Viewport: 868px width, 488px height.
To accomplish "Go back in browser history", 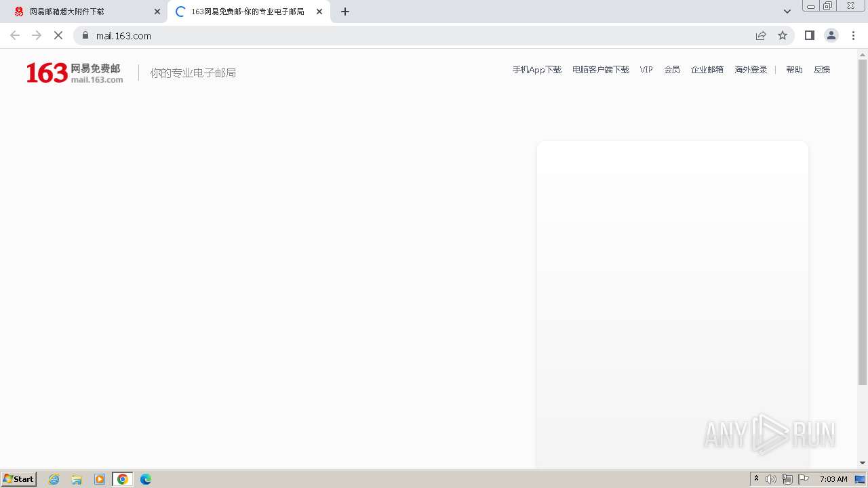I will click(x=15, y=35).
